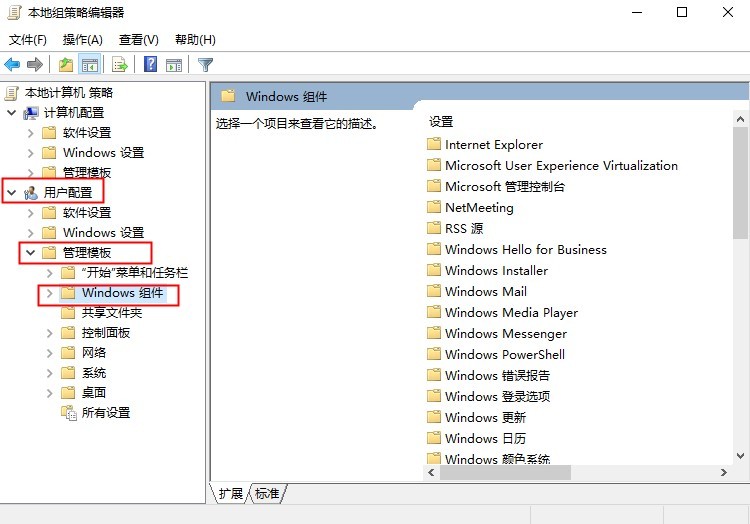Expand Windows 设置 under 计算机配置
This screenshot has height=524, width=750.
click(x=31, y=153)
